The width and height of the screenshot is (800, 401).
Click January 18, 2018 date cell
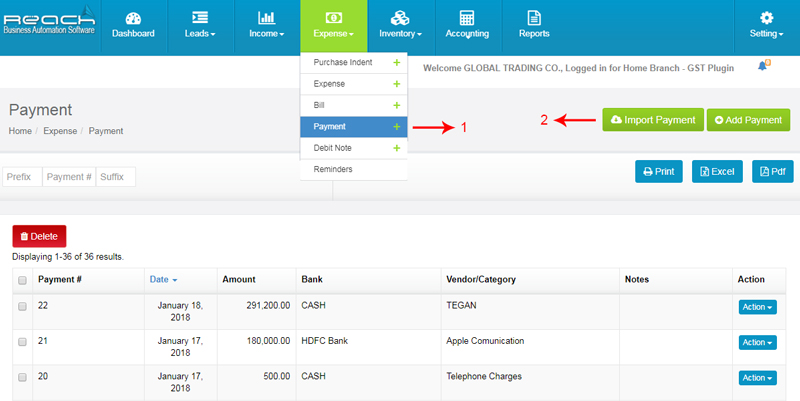(x=180, y=311)
